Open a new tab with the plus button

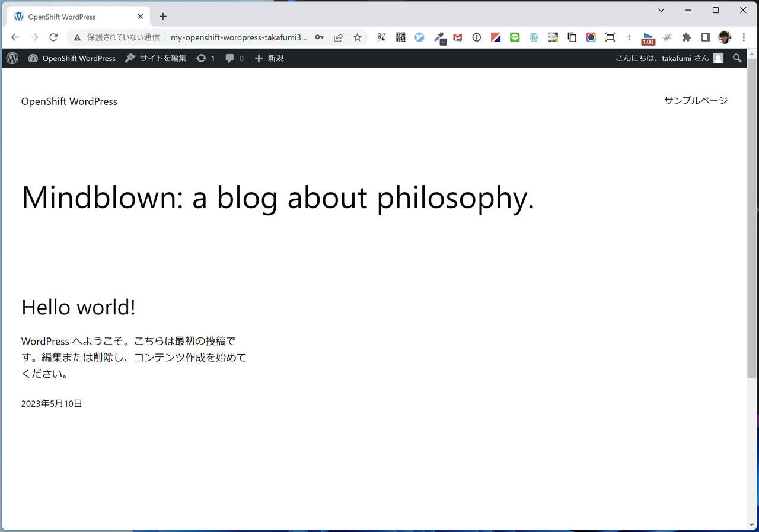[x=163, y=17]
